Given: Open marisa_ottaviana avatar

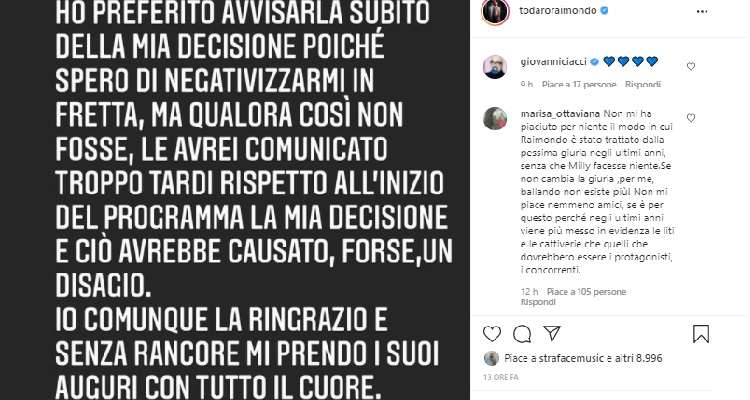Looking at the screenshot, I should pyautogui.click(x=495, y=118).
